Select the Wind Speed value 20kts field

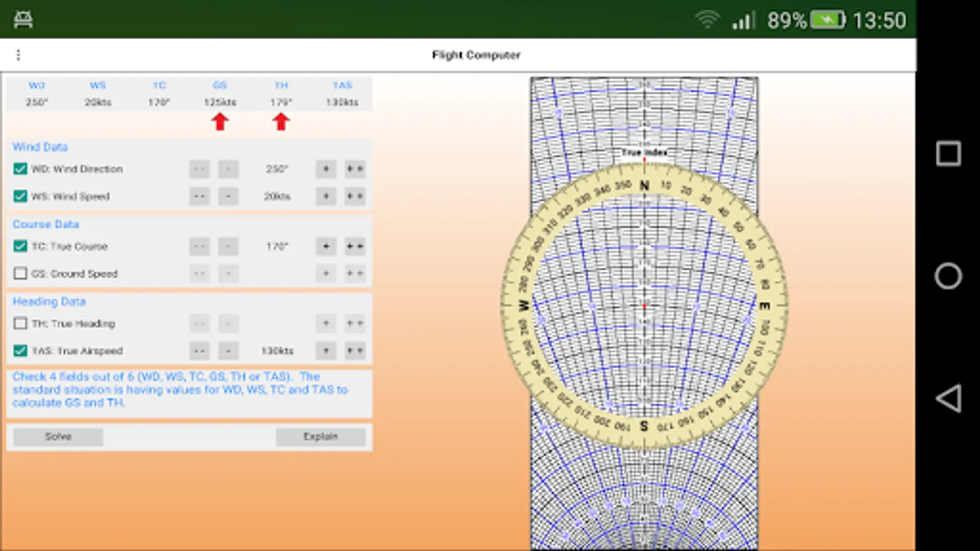pos(277,196)
